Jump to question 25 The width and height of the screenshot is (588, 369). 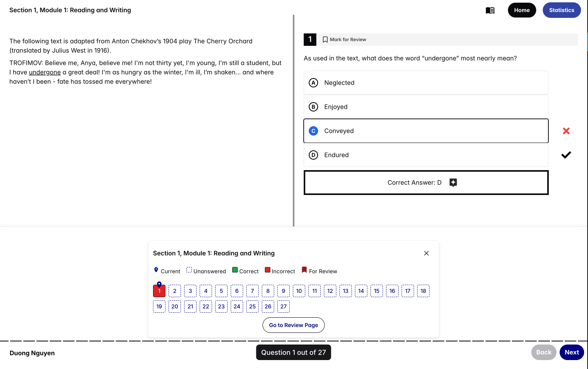[252, 306]
